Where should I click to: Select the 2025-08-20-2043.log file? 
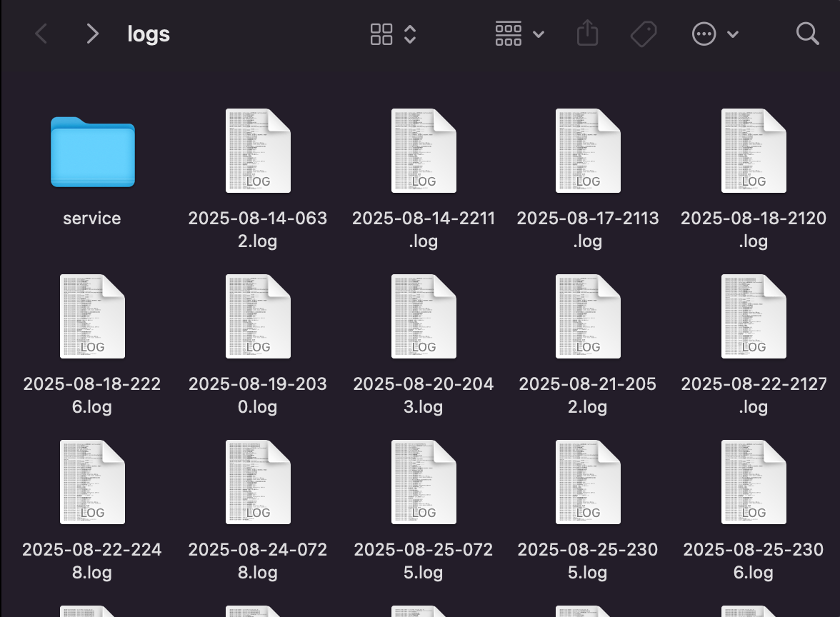pos(424,317)
